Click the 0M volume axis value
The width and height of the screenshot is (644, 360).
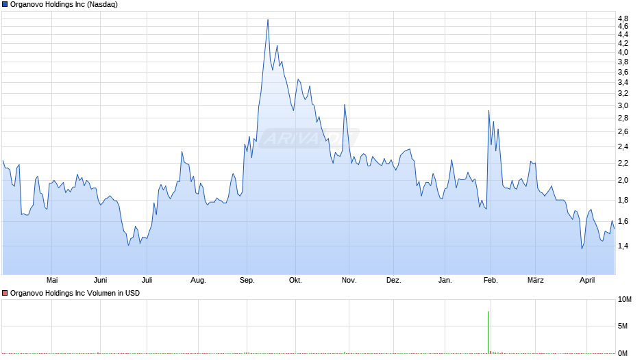click(623, 353)
